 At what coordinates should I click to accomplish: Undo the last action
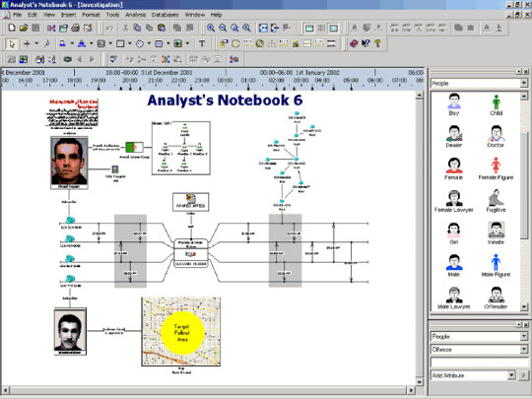109,28
